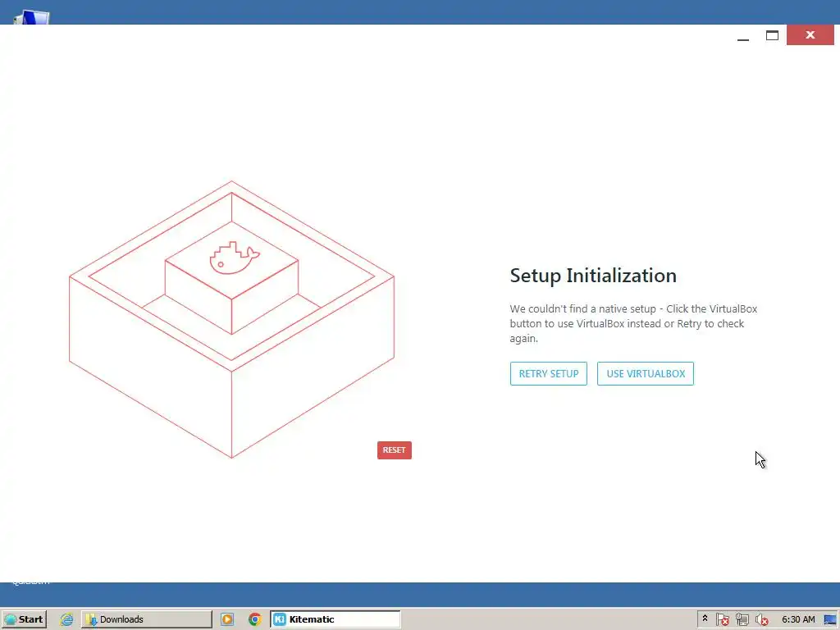Image resolution: width=840 pixels, height=630 pixels.
Task: Open the media player taskbar icon
Action: pyautogui.click(x=227, y=619)
